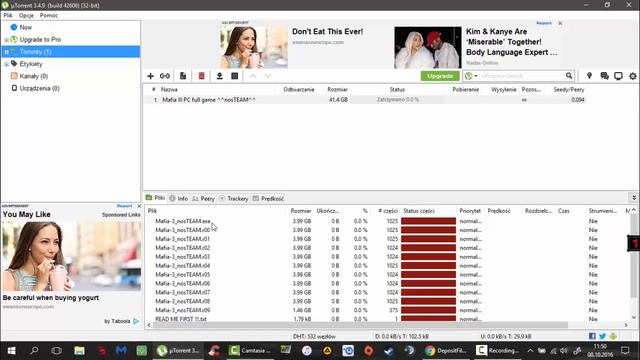Viewport: 640px width, 360px height.
Task: Click Android icon in status bar
Action: [613, 336]
